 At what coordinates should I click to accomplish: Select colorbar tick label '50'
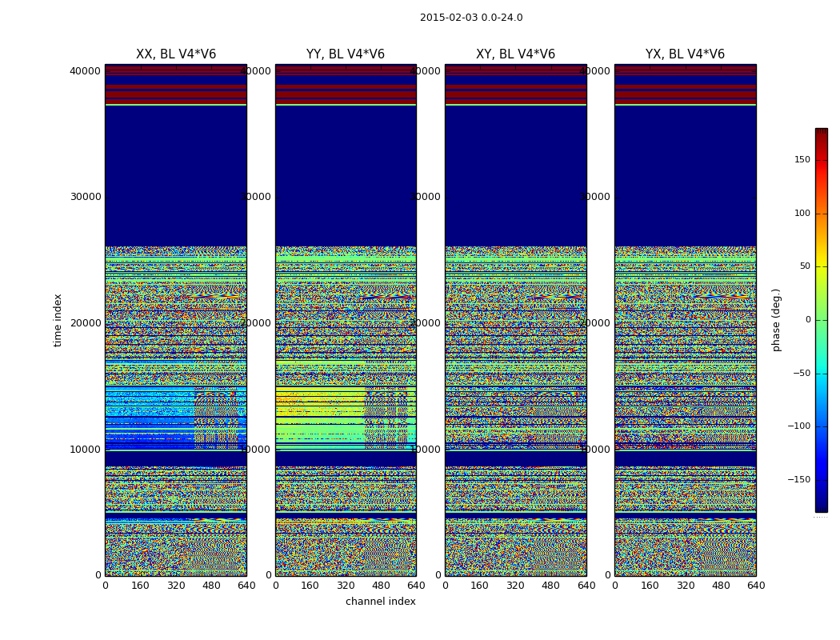point(805,266)
